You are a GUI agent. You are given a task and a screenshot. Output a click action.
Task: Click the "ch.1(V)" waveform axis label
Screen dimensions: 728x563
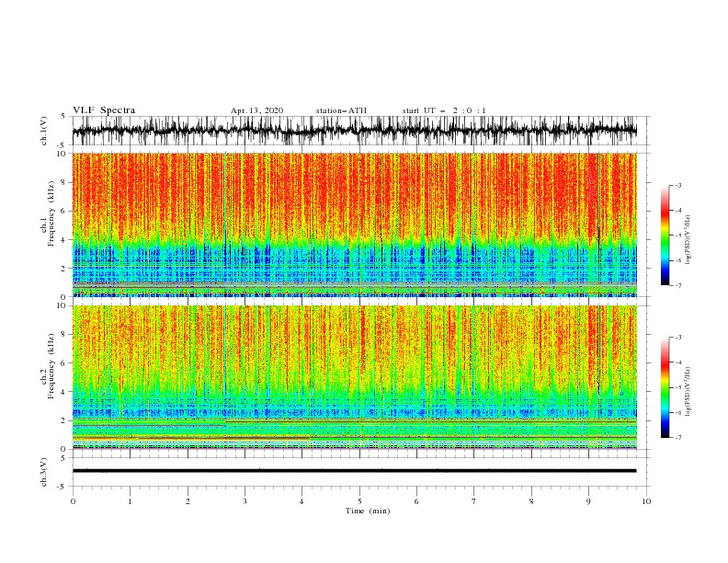[44, 131]
